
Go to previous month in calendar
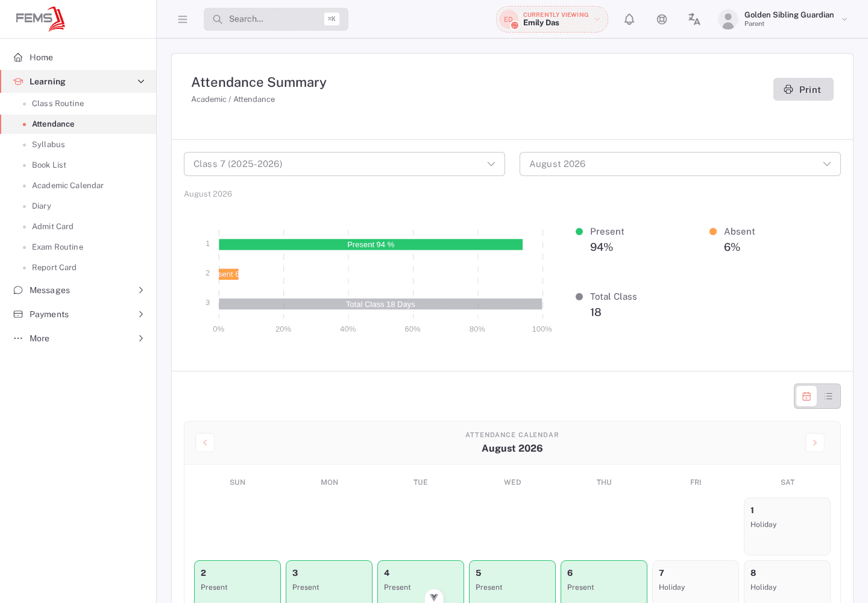[x=205, y=443]
